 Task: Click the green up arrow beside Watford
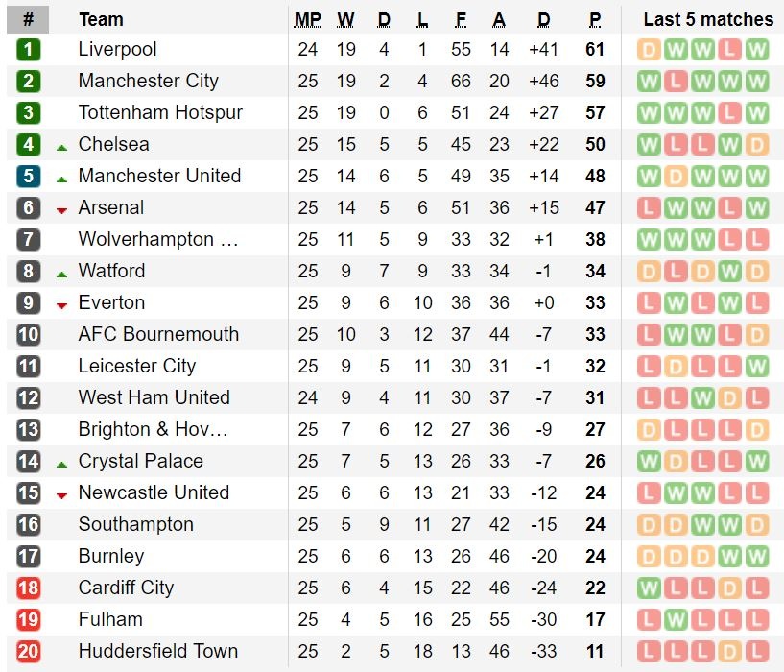(61, 273)
